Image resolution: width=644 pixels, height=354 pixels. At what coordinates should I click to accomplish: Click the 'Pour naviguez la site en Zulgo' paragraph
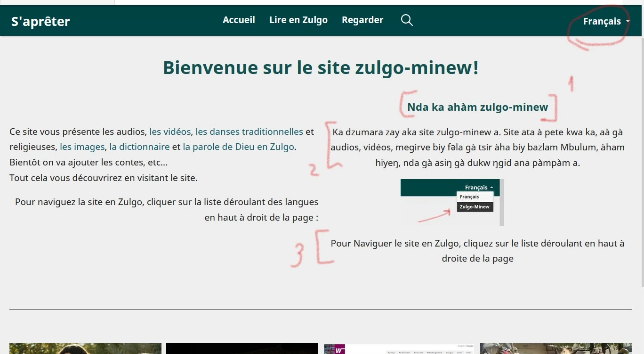(x=167, y=209)
